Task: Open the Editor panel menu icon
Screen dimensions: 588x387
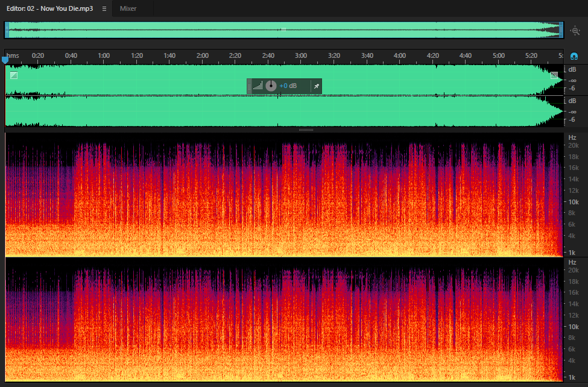Action: point(104,8)
